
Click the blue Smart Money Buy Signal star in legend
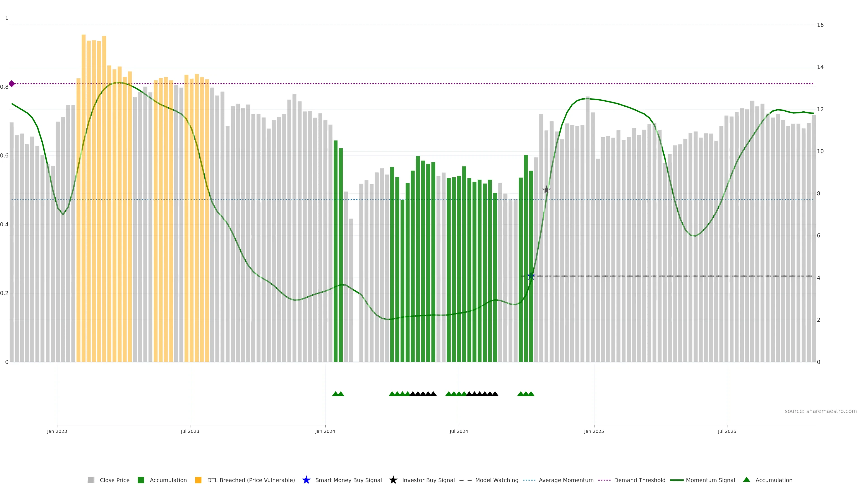click(306, 480)
